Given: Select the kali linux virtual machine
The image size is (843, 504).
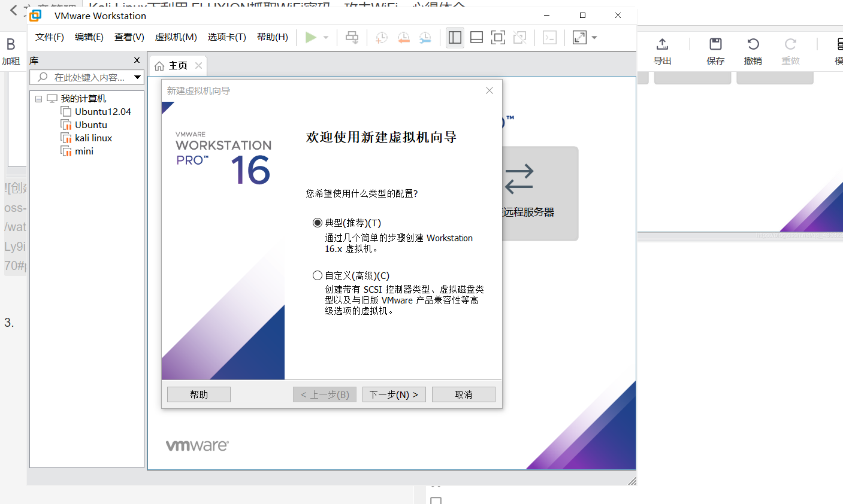Looking at the screenshot, I should pos(92,138).
